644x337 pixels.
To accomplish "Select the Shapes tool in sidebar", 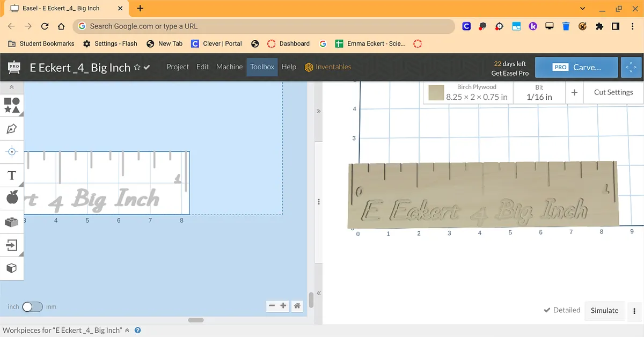I will (x=12, y=105).
